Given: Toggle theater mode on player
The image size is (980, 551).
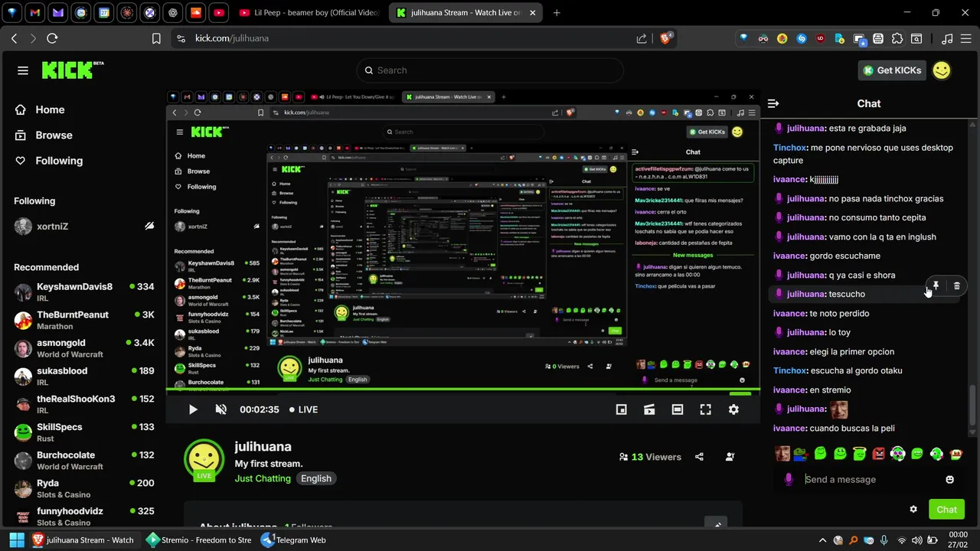Looking at the screenshot, I should [x=678, y=409].
